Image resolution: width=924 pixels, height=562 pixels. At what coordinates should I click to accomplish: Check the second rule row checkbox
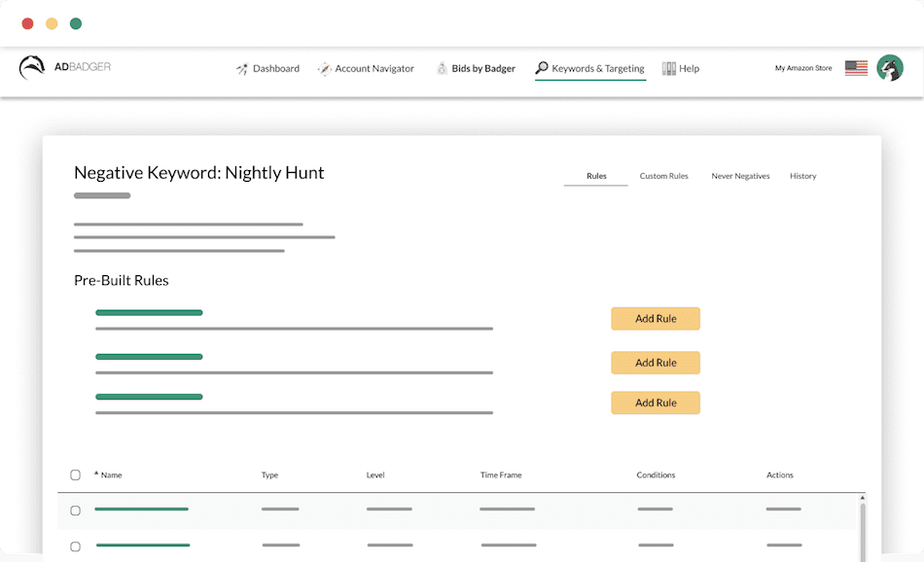click(76, 546)
